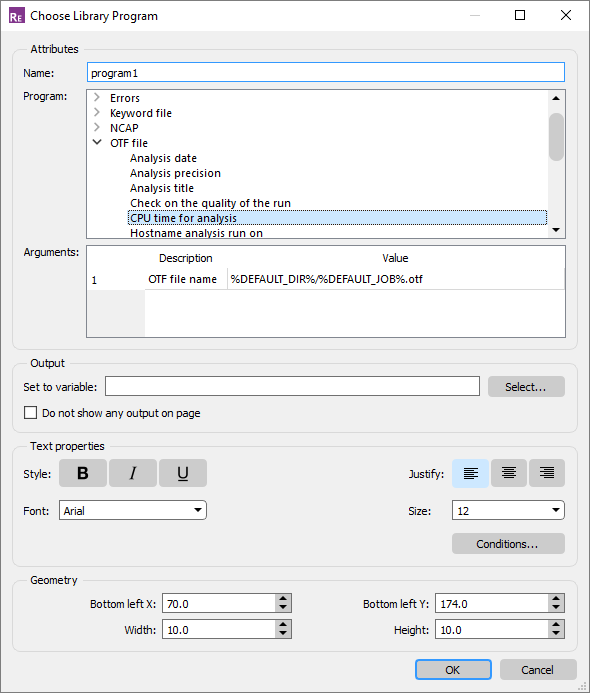This screenshot has width=590, height=693.
Task: Open the Font dropdown showing Arial
Action: coord(133,510)
